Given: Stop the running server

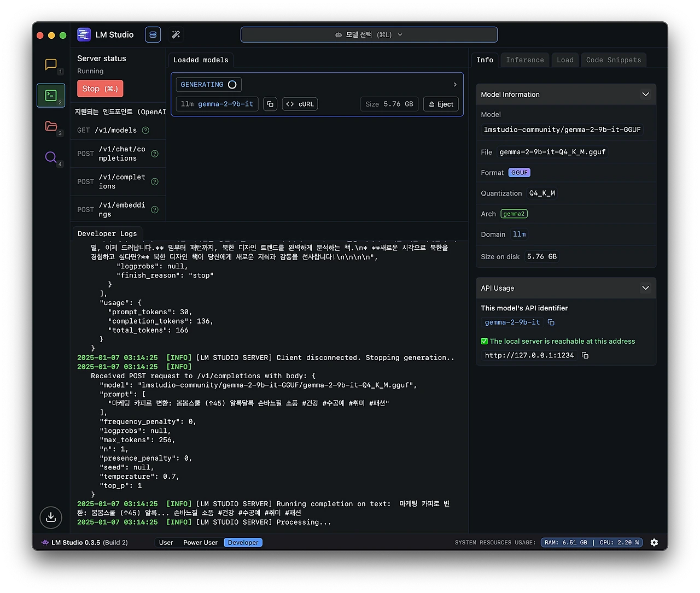Looking at the screenshot, I should (100, 89).
